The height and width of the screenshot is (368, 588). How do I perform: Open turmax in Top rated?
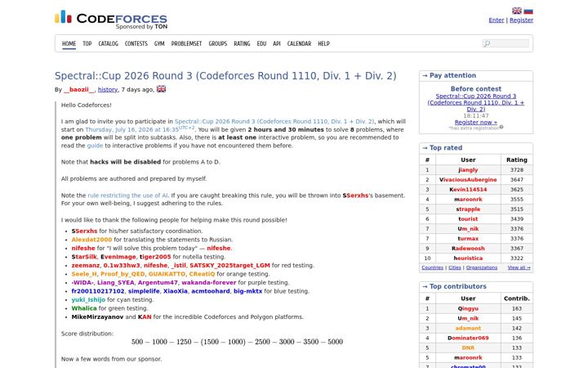pos(468,239)
